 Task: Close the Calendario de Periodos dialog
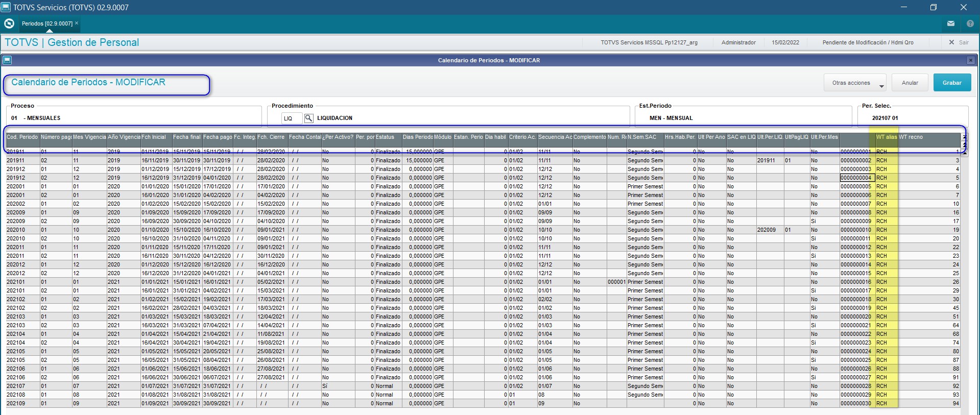click(970, 60)
